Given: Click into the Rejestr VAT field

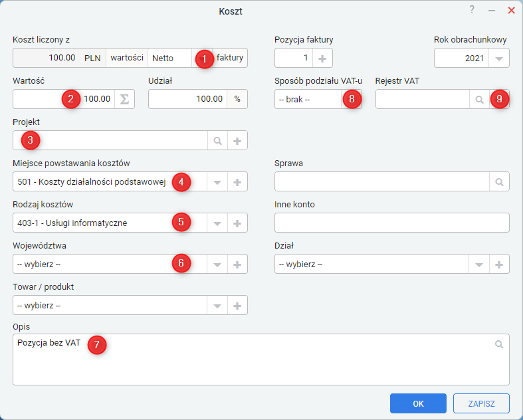Looking at the screenshot, I should coord(423,99).
